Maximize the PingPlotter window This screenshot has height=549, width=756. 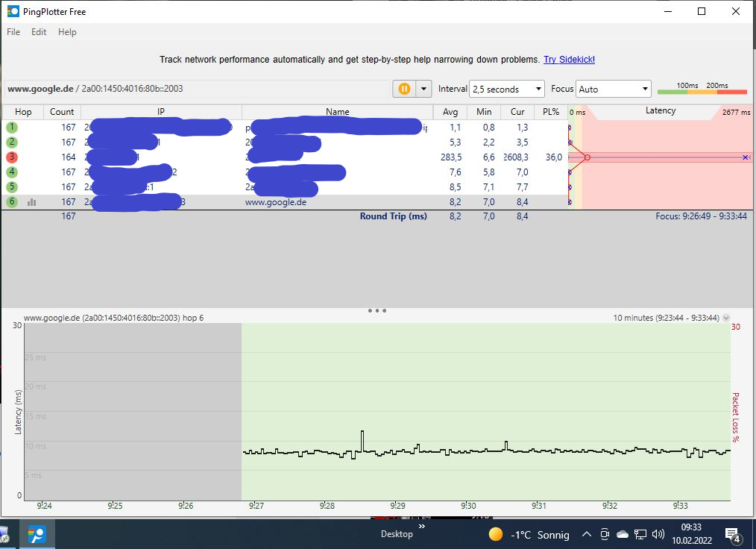tap(702, 11)
